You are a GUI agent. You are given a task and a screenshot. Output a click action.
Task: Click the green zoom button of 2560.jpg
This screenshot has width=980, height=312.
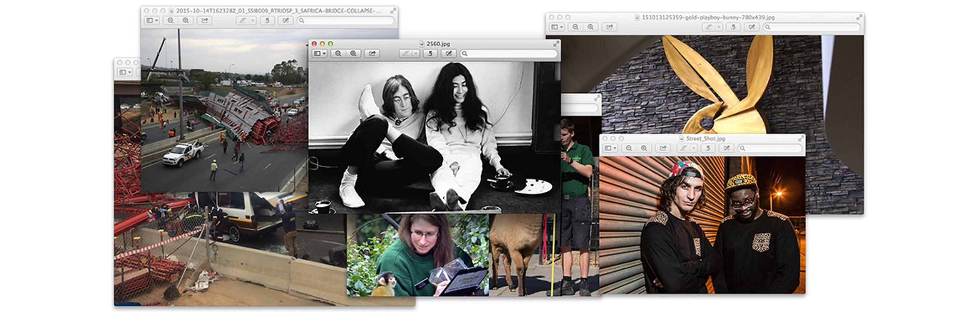pyautogui.click(x=330, y=44)
